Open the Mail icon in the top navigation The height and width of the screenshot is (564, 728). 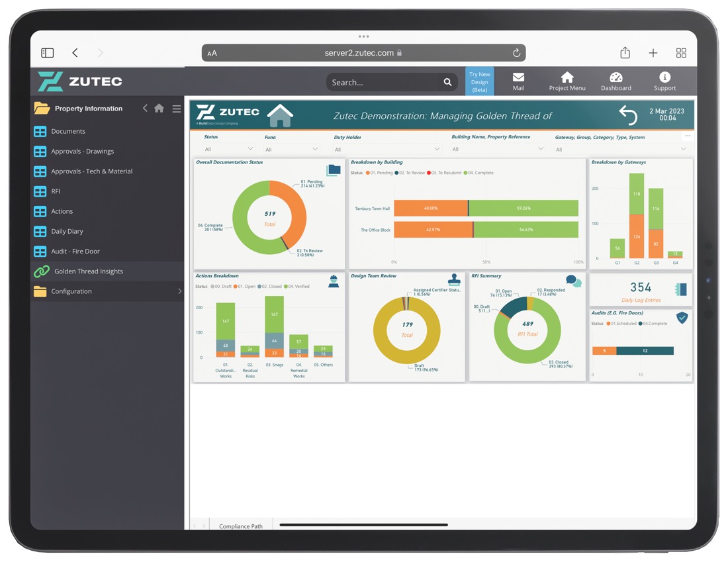pyautogui.click(x=518, y=78)
